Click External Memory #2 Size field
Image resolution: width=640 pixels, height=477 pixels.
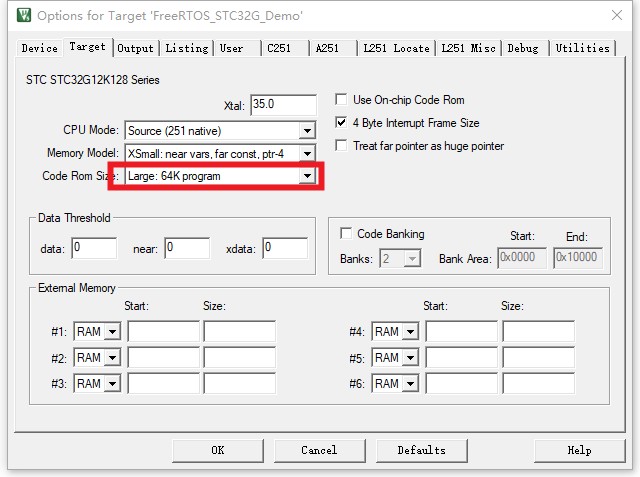(x=240, y=357)
